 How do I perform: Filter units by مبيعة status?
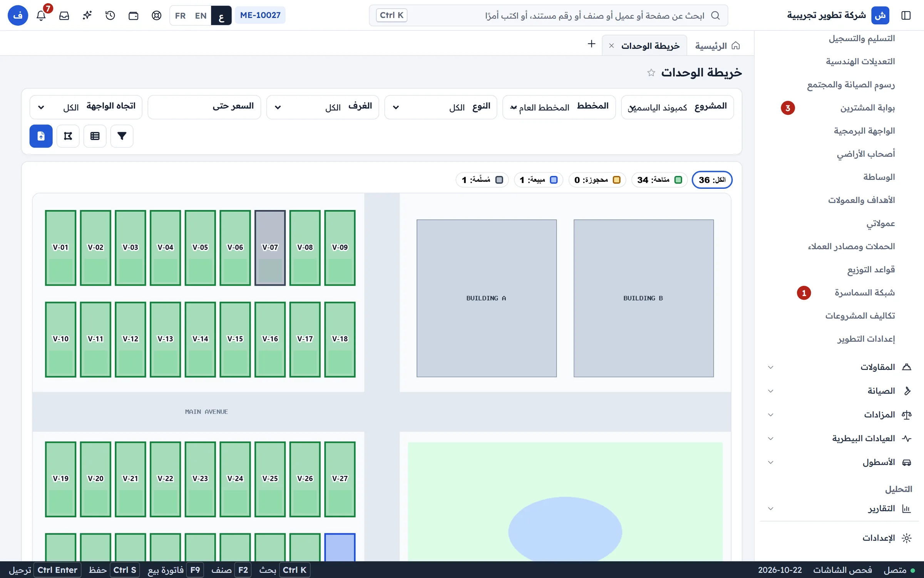(539, 180)
